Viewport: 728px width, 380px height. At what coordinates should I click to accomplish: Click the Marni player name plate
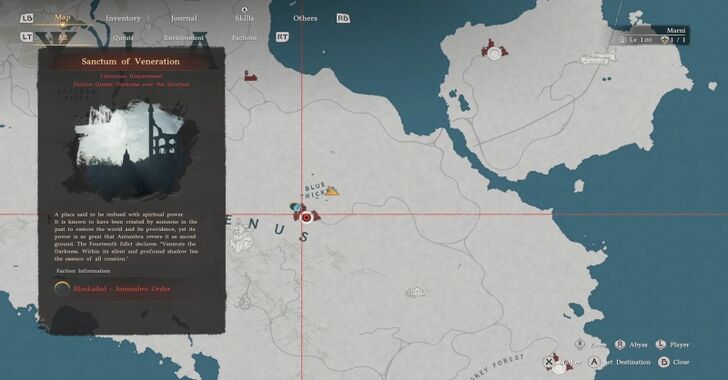tap(676, 30)
